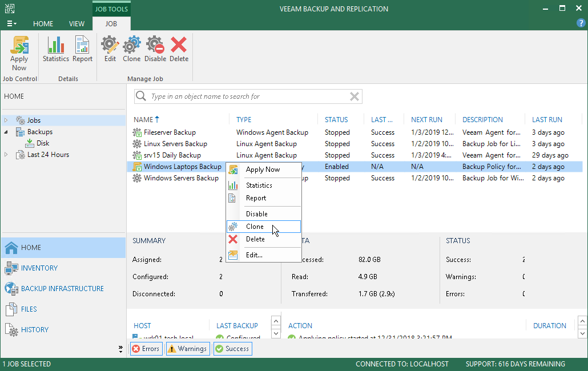This screenshot has width=588, height=371.
Task: Open the main application menu dropdown
Action: (11, 23)
